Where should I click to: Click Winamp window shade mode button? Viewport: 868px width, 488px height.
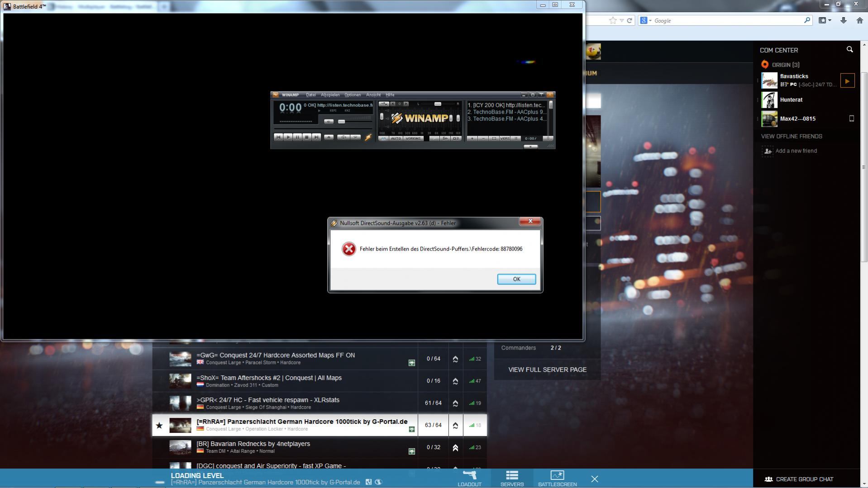pyautogui.click(x=541, y=95)
